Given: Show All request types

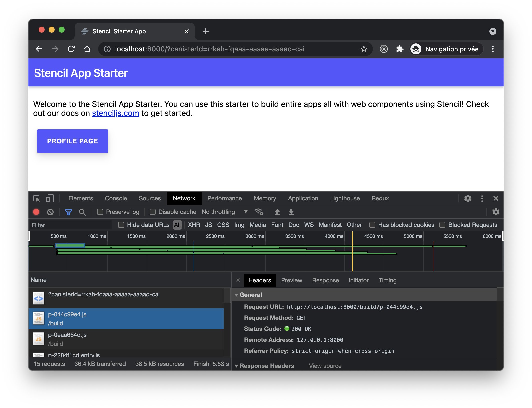Looking at the screenshot, I should 177,225.
